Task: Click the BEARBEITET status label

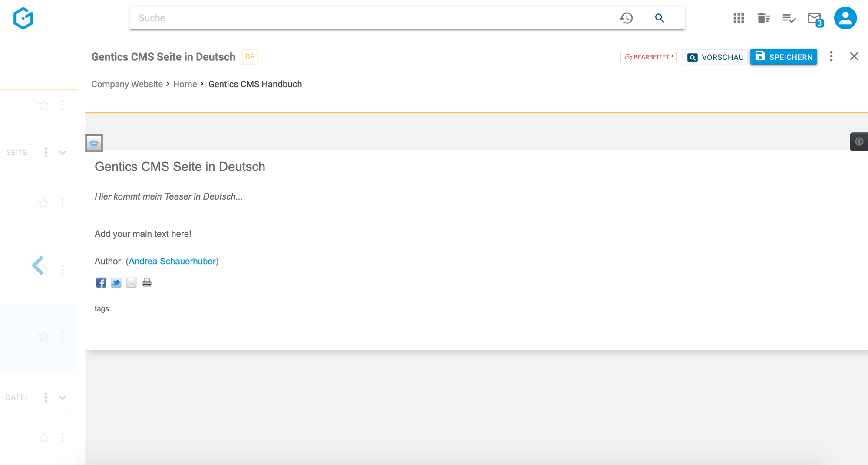Action: coord(648,57)
